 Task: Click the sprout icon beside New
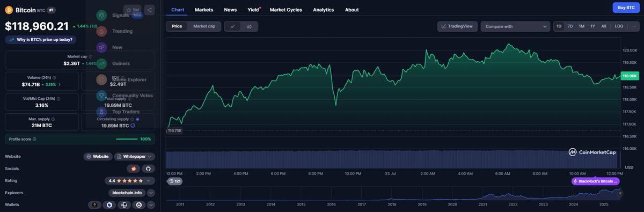(102, 47)
